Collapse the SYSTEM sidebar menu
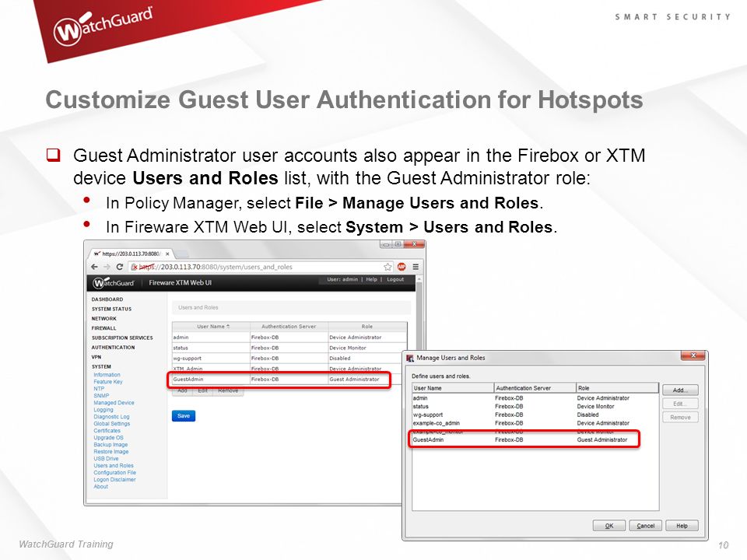The image size is (747, 560). pyautogui.click(x=101, y=366)
